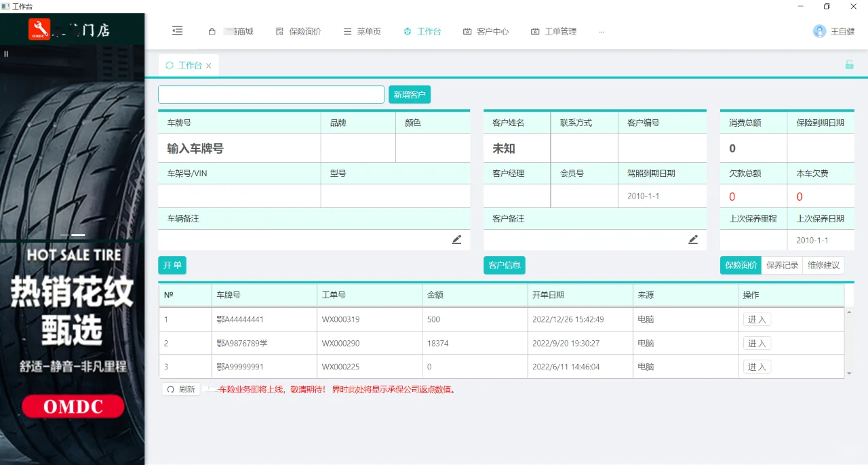The image size is (868, 465).
Task: Select plate number 鄂A99999991
Action: 239,367
